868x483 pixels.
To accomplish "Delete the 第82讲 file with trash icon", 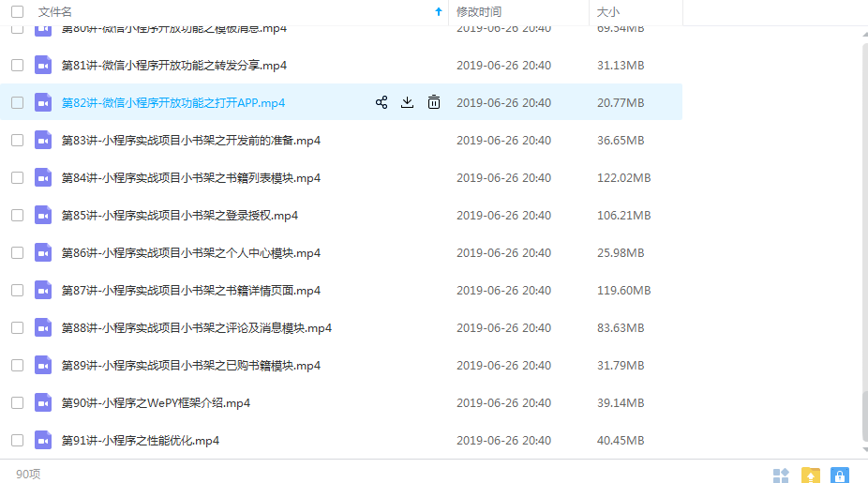I will click(434, 102).
